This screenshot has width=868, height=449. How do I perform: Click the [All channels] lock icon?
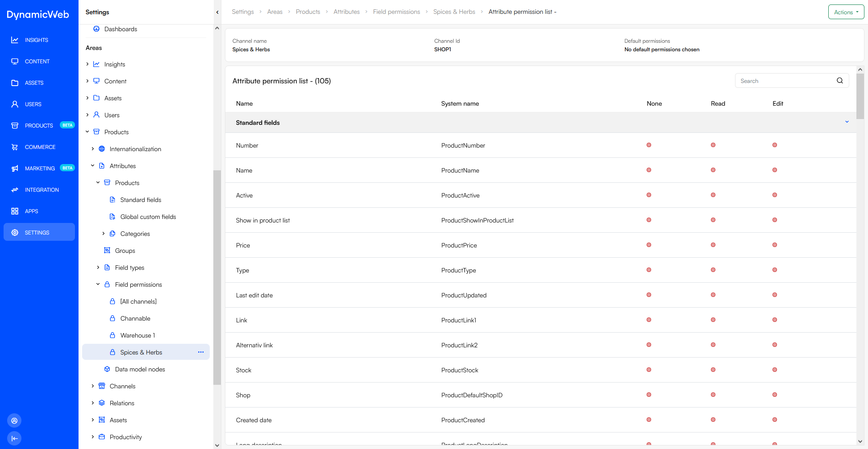click(112, 301)
